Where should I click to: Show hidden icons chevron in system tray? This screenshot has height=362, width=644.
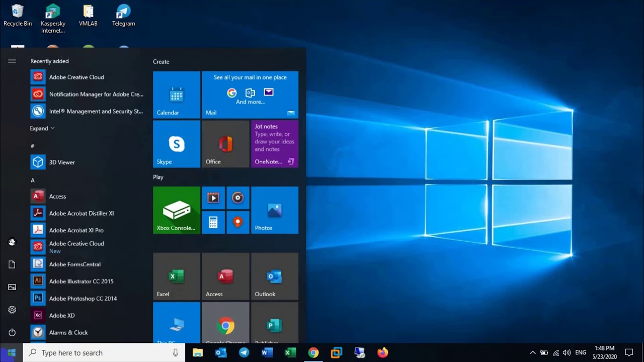533,352
